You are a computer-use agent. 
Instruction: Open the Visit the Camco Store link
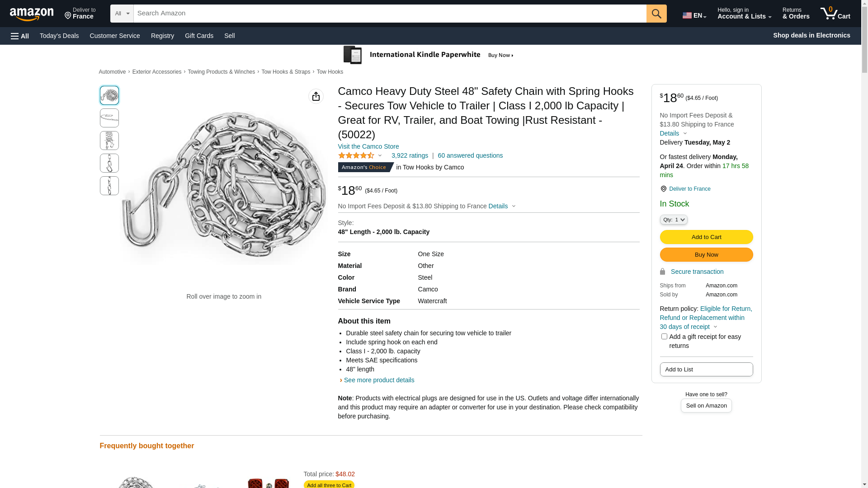coord(368,146)
